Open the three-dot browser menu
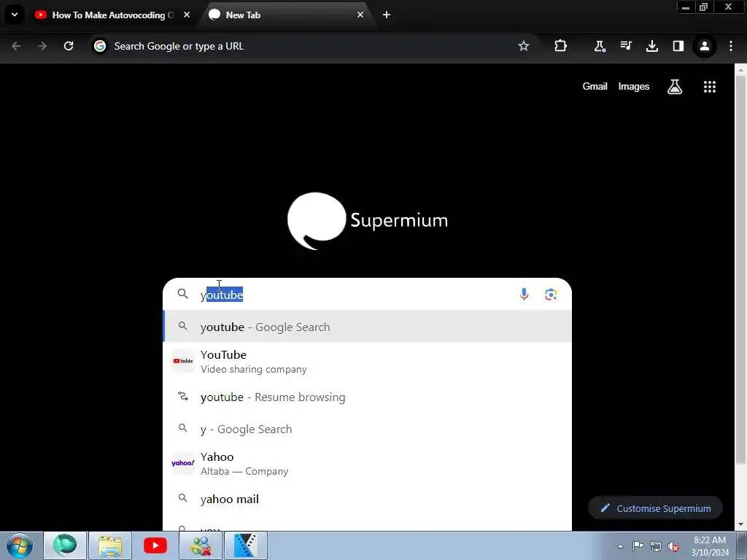The height and width of the screenshot is (560, 747). click(731, 46)
